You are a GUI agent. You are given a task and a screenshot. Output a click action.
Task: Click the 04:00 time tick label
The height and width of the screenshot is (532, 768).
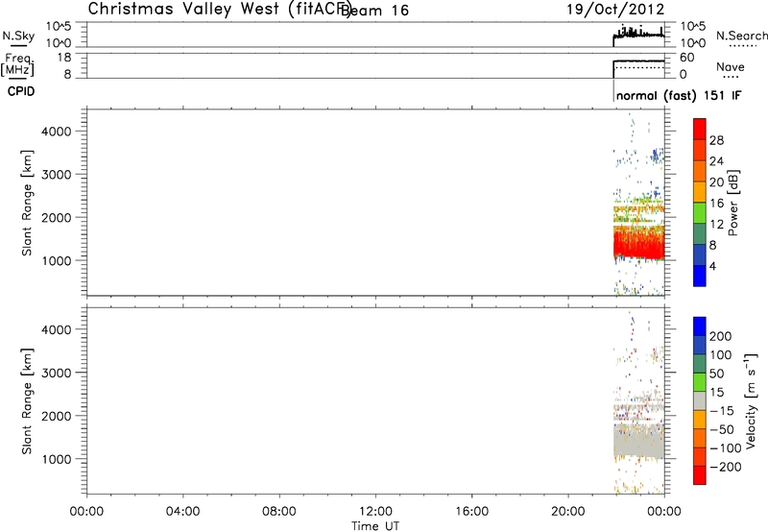pos(182,512)
